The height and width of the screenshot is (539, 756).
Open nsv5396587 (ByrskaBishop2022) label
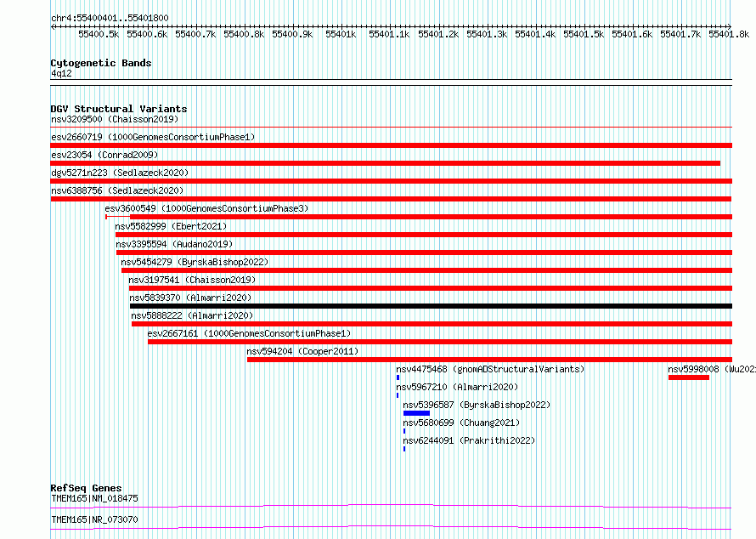coord(477,405)
